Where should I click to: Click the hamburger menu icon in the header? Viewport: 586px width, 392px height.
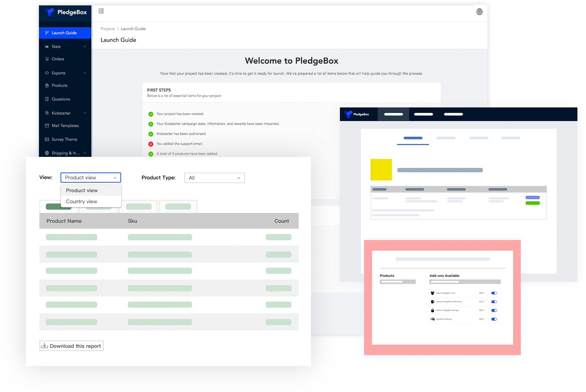101,11
